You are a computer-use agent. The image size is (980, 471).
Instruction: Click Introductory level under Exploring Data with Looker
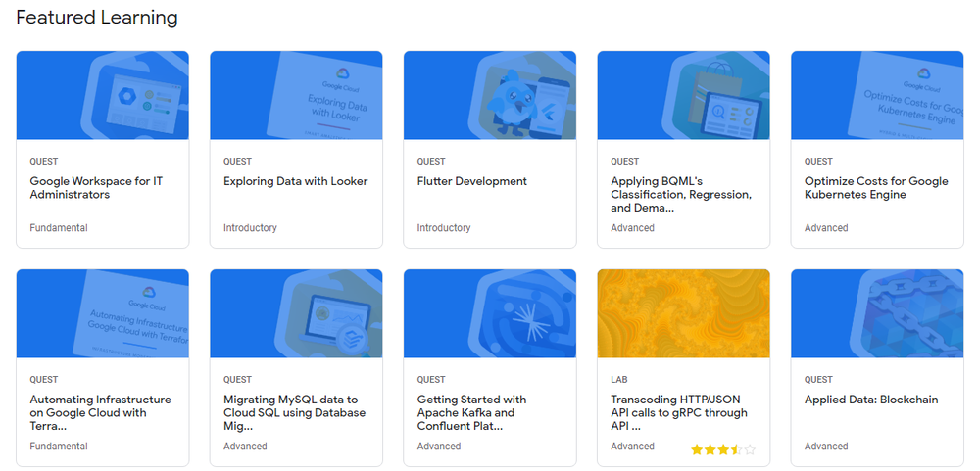[250, 228]
